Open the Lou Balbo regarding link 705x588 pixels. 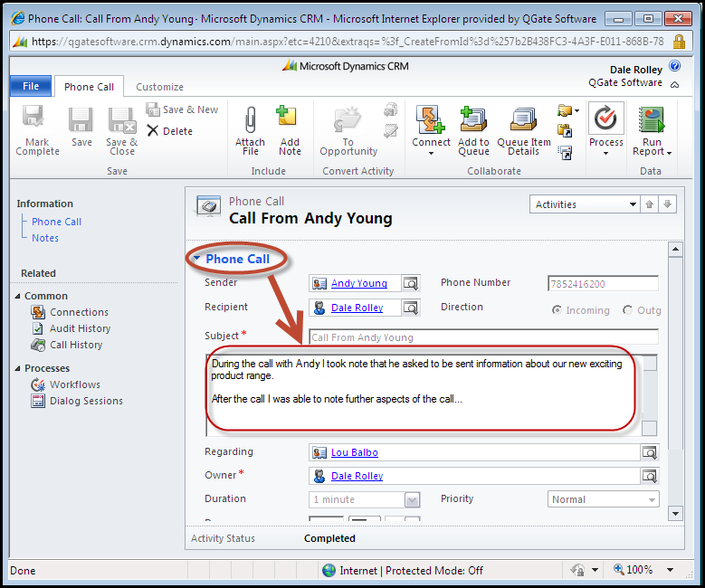point(354,452)
